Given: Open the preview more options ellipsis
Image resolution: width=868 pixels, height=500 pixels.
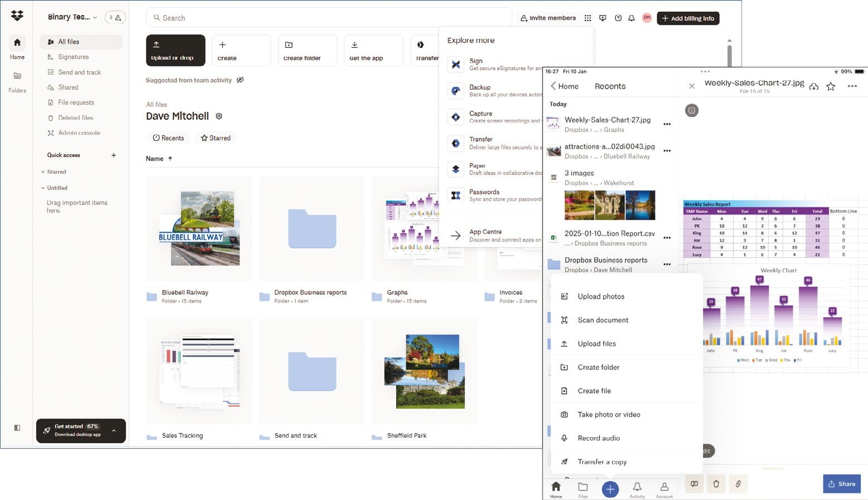Looking at the screenshot, I should (852, 86).
